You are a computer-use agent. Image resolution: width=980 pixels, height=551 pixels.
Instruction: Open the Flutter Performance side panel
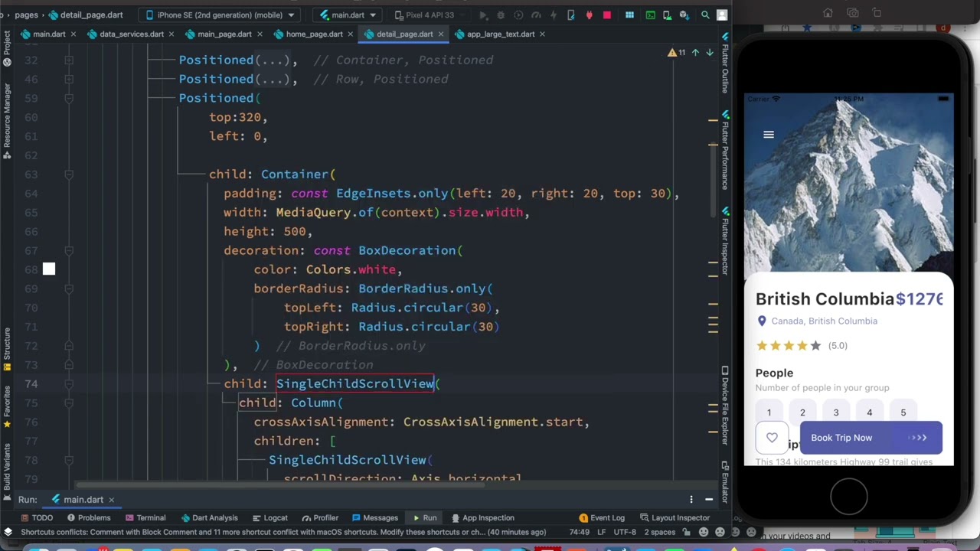pos(725,150)
